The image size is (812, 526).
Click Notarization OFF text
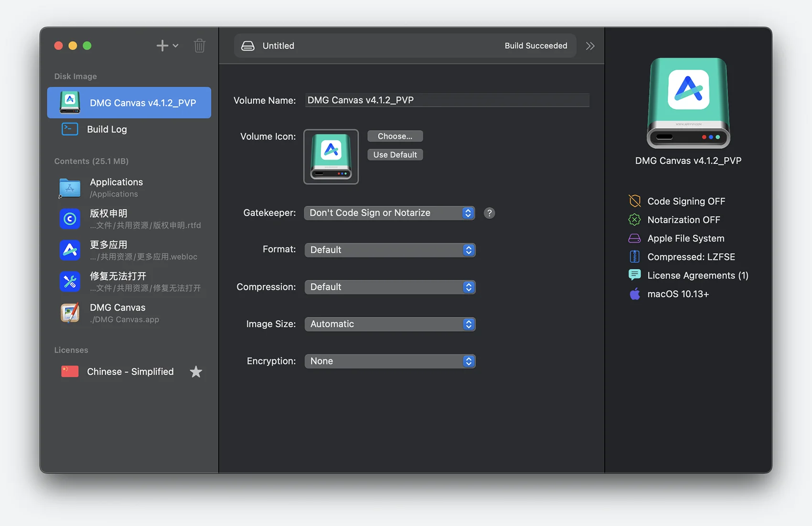(684, 220)
